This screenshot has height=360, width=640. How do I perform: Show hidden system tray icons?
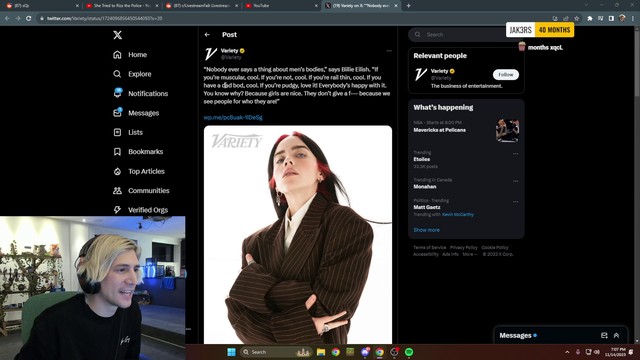(x=567, y=352)
